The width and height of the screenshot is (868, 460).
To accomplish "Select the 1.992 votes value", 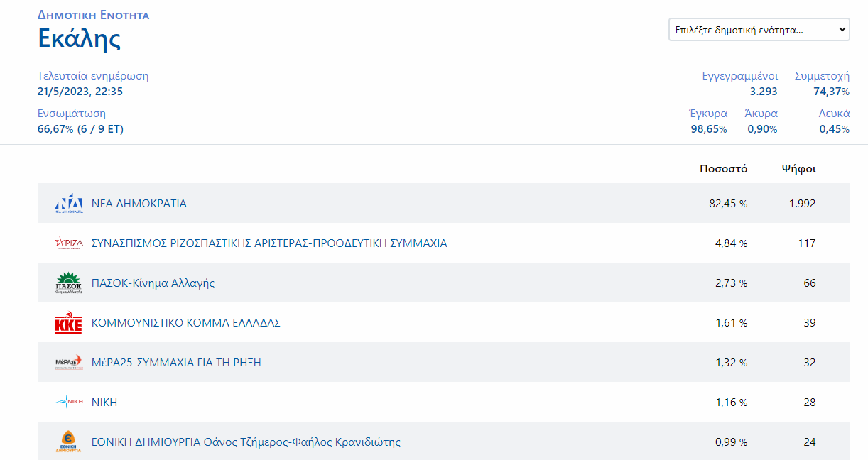I will 802,203.
